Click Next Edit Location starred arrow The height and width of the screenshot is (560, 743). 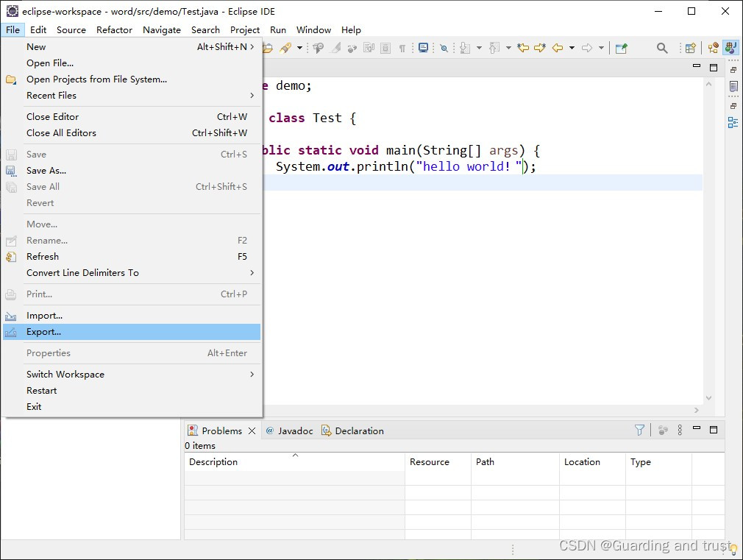(540, 48)
